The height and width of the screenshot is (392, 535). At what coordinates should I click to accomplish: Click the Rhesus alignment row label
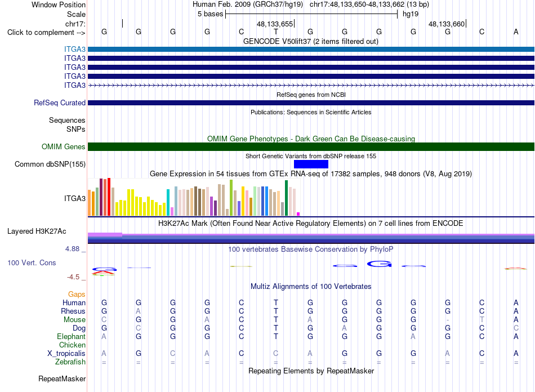73,311
